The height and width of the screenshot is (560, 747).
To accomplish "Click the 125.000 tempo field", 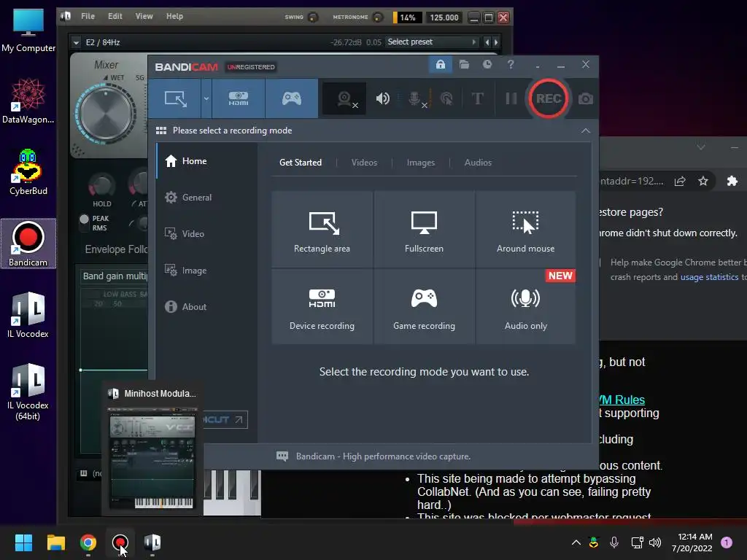I will (x=444, y=17).
